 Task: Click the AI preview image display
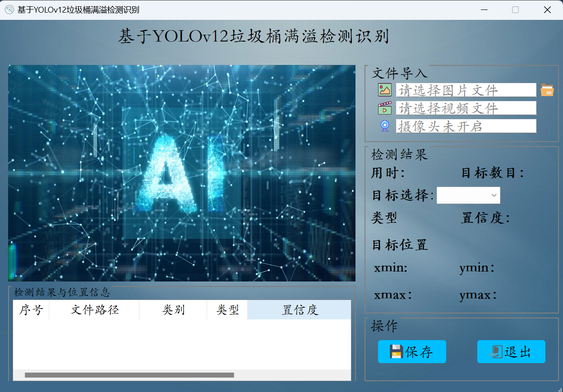(182, 173)
